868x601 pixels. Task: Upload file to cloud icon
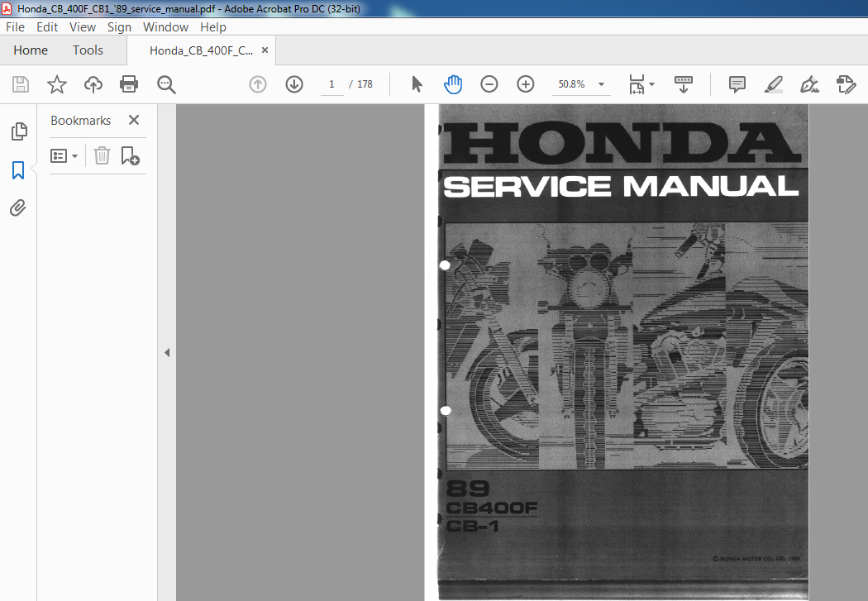click(93, 84)
